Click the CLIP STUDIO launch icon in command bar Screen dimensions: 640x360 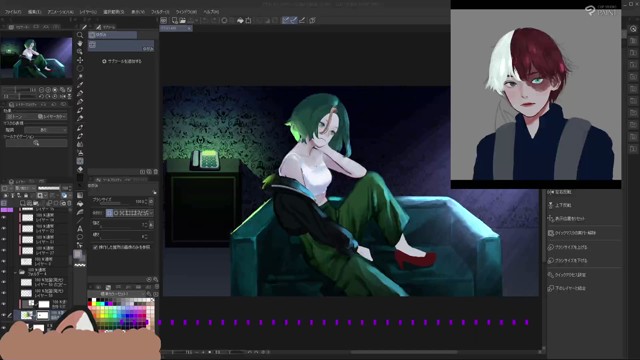[164, 20]
